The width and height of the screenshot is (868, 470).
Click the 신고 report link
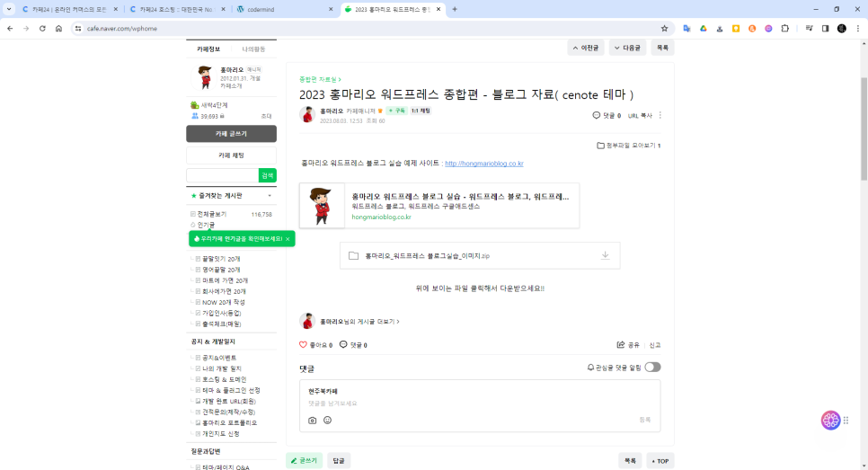655,345
